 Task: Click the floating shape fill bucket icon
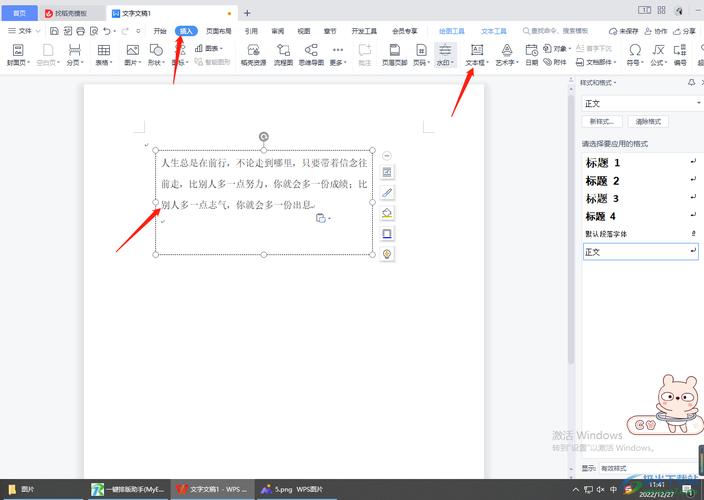(387, 213)
